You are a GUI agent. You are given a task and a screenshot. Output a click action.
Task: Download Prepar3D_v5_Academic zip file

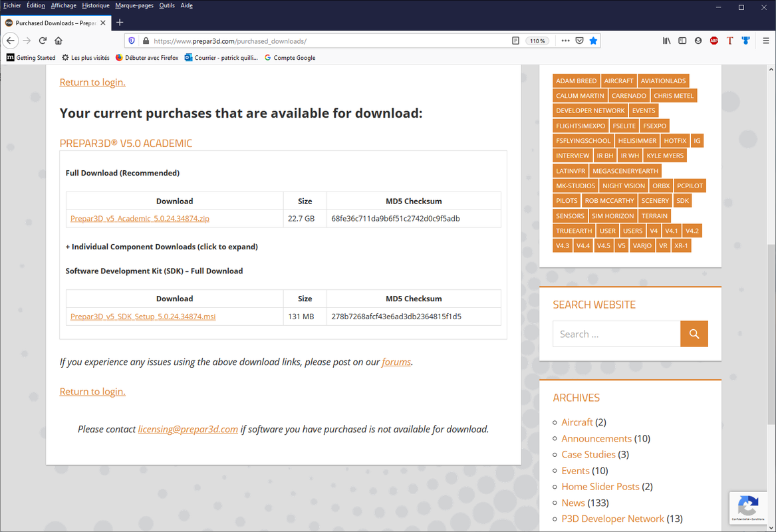140,218
